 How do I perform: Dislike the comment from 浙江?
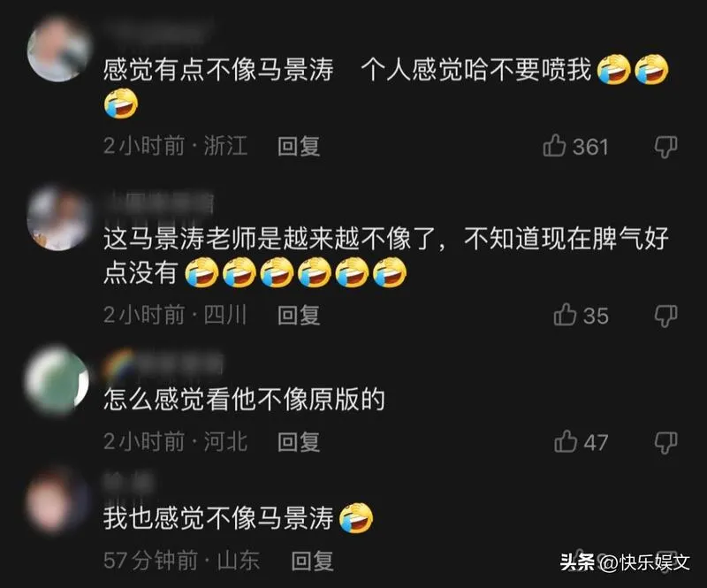(665, 147)
